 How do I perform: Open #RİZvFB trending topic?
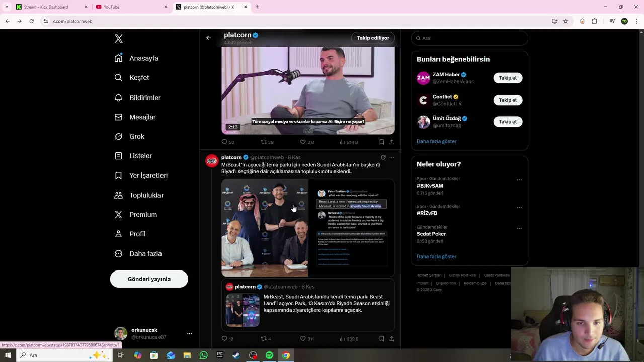coord(427,213)
